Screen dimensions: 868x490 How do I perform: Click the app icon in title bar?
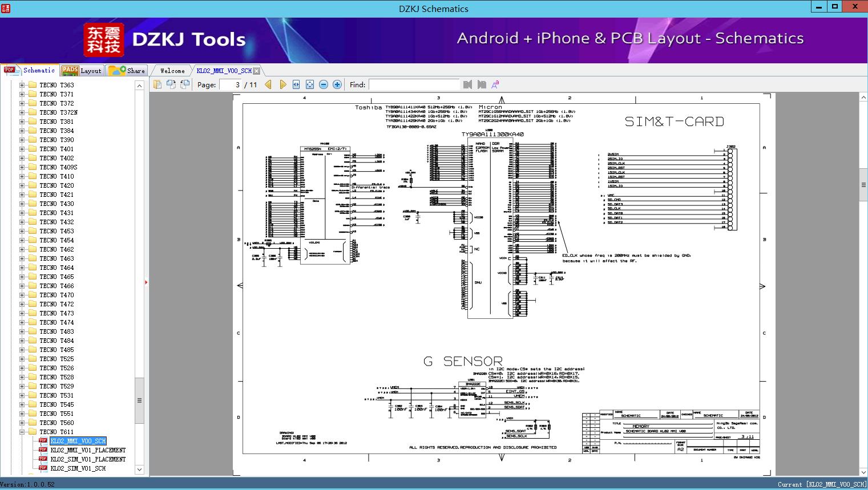click(6, 7)
